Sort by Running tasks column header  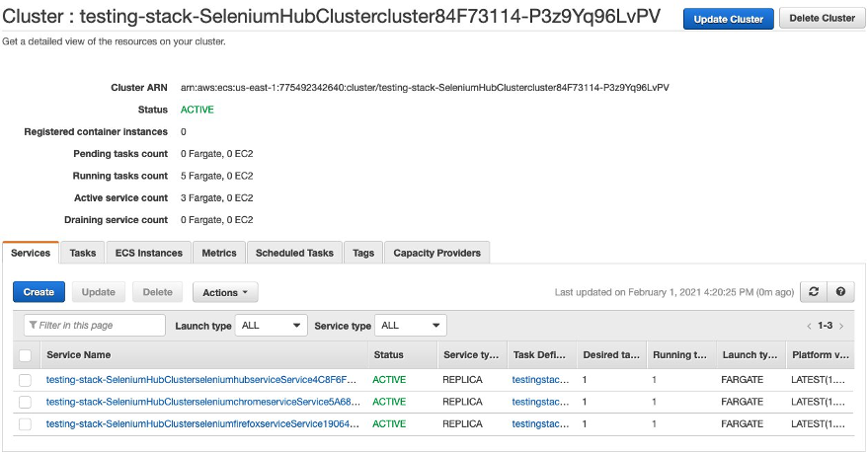click(x=679, y=355)
